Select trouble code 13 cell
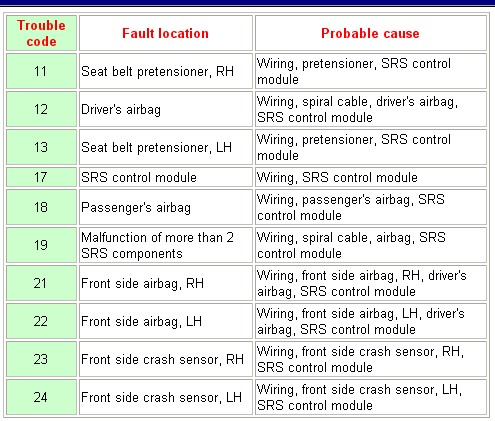Viewport: 495px width, 421px height. [41, 147]
